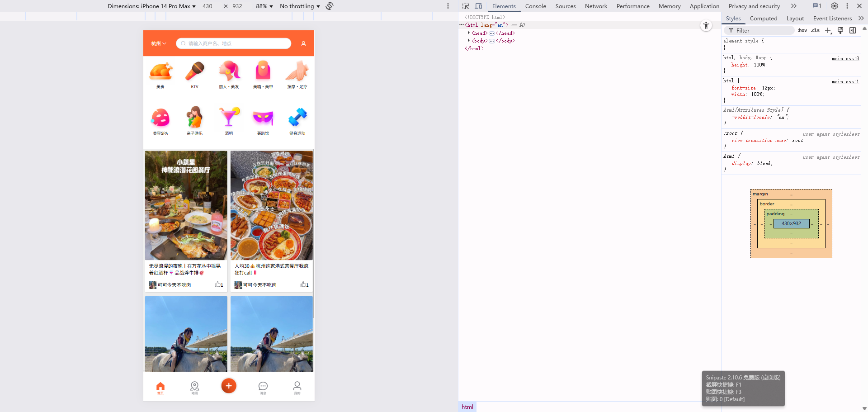
Task: Open the Dimensions iPhone 14 Pro Max dropdown
Action: (151, 6)
